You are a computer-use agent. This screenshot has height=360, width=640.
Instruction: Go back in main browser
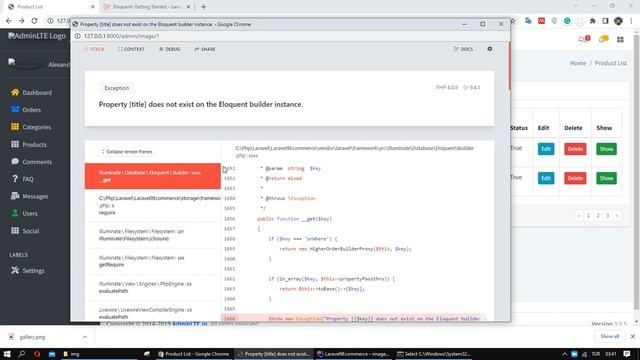pos(9,21)
